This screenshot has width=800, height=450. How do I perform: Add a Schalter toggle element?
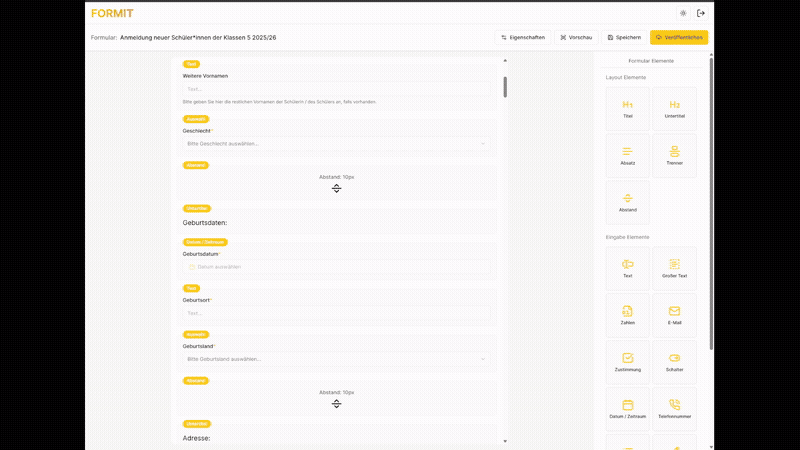675,362
